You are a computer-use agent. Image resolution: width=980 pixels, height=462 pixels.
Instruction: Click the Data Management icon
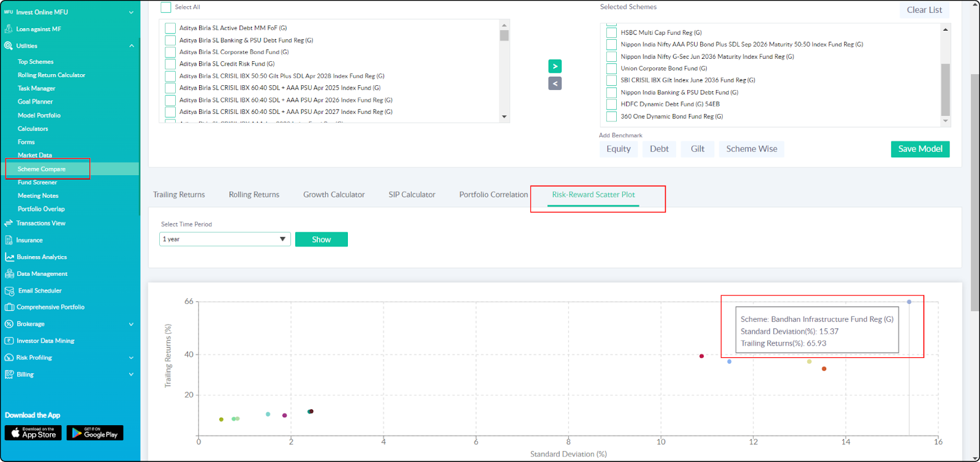click(9, 274)
